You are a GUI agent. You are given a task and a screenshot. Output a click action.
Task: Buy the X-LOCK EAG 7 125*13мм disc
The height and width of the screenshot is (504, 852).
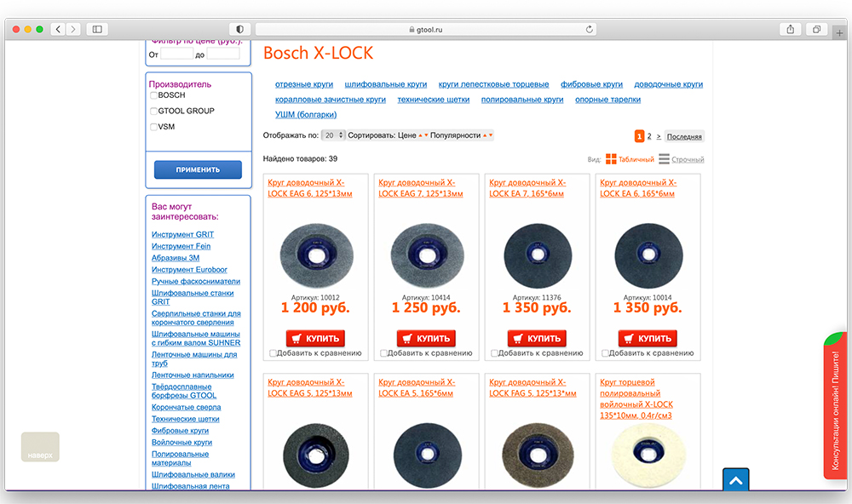click(426, 338)
